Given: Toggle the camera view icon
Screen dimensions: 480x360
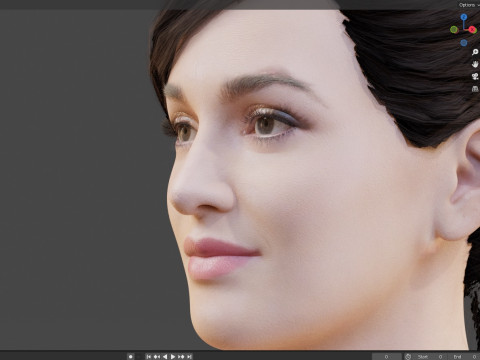Looking at the screenshot, I should 475,76.
